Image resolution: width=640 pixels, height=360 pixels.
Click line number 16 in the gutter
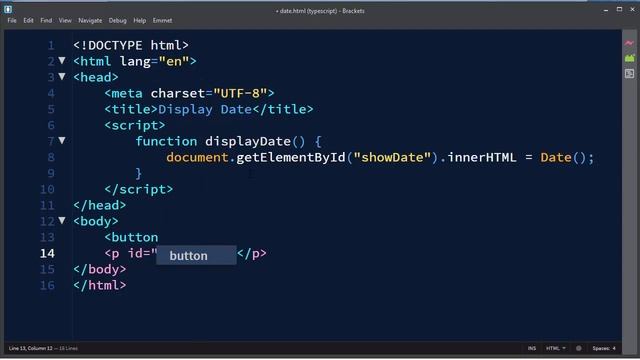pyautogui.click(x=47, y=285)
